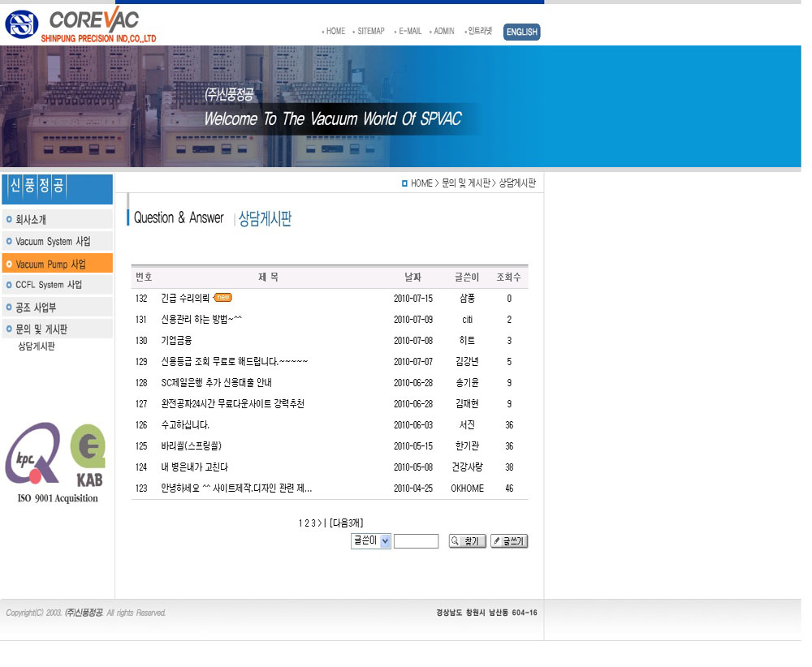The height and width of the screenshot is (667, 812).
Task: Click the COREVAC company logo
Action: click(80, 25)
